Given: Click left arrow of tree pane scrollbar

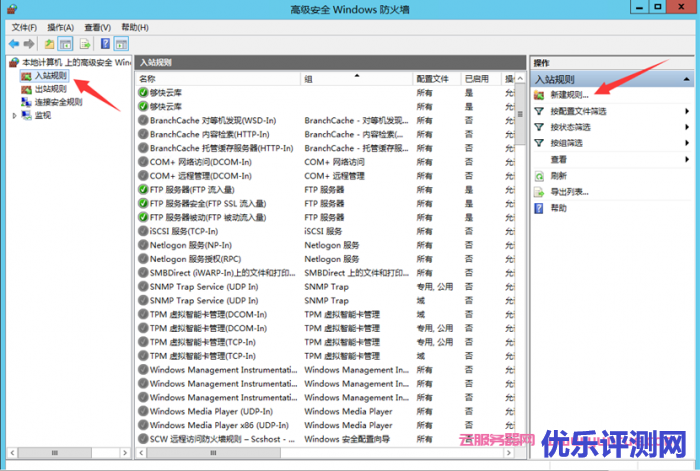Looking at the screenshot, I should pos(12,453).
